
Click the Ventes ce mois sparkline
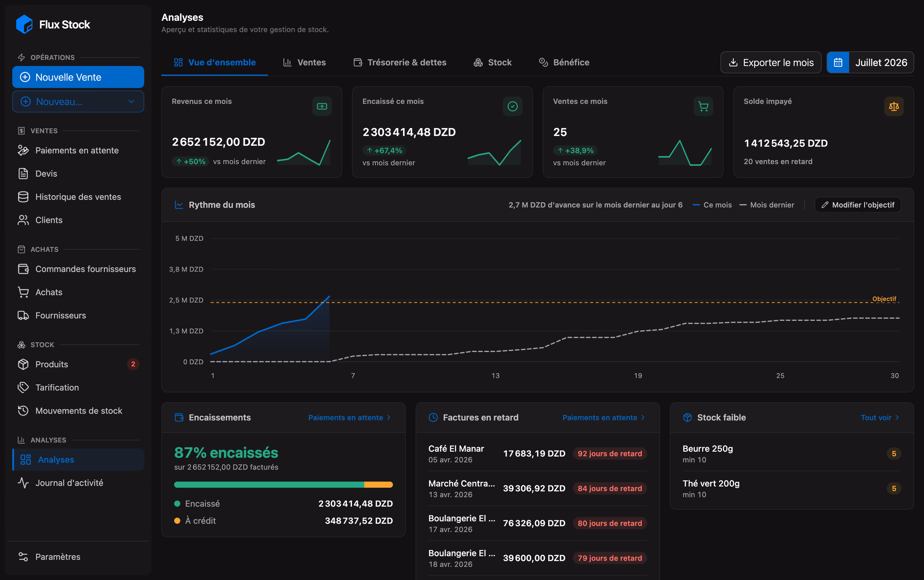(685, 153)
